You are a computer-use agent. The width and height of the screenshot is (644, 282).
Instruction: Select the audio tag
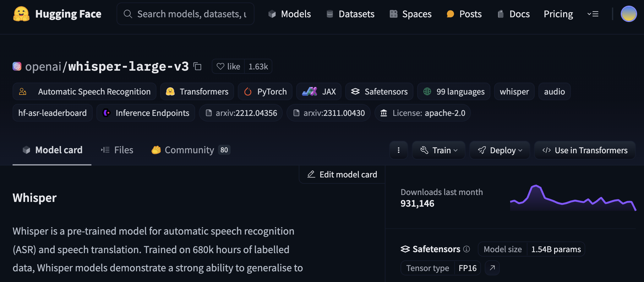pos(554,91)
